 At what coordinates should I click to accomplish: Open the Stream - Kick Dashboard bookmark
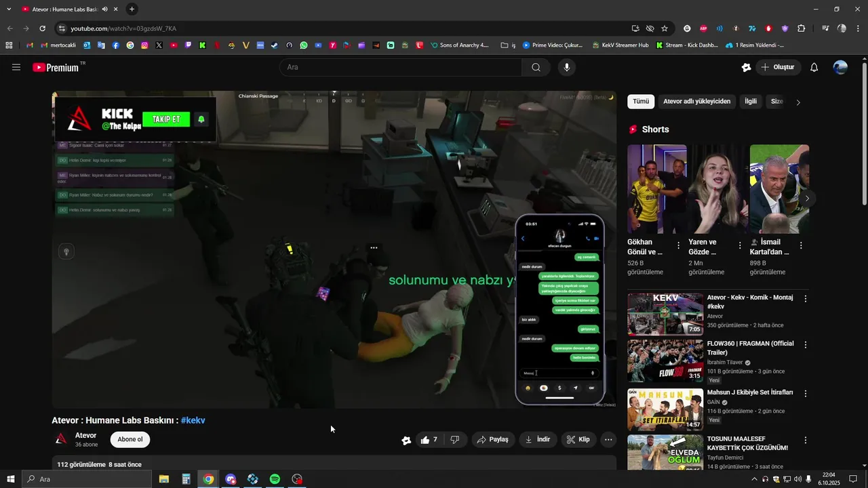pos(686,45)
